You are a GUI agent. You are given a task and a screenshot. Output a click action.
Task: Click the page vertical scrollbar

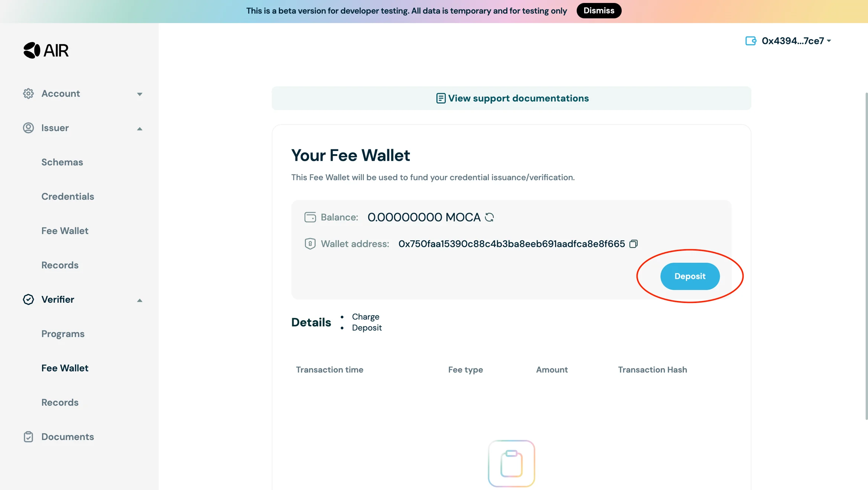pos(866,256)
